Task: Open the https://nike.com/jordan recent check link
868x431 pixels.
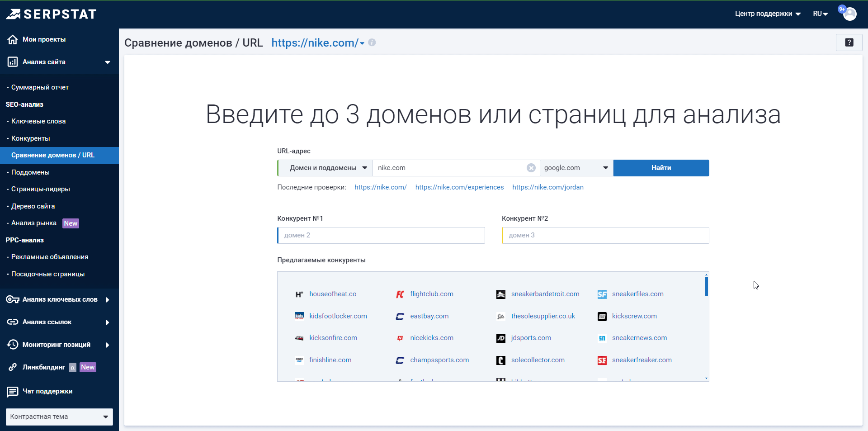Action: click(547, 187)
